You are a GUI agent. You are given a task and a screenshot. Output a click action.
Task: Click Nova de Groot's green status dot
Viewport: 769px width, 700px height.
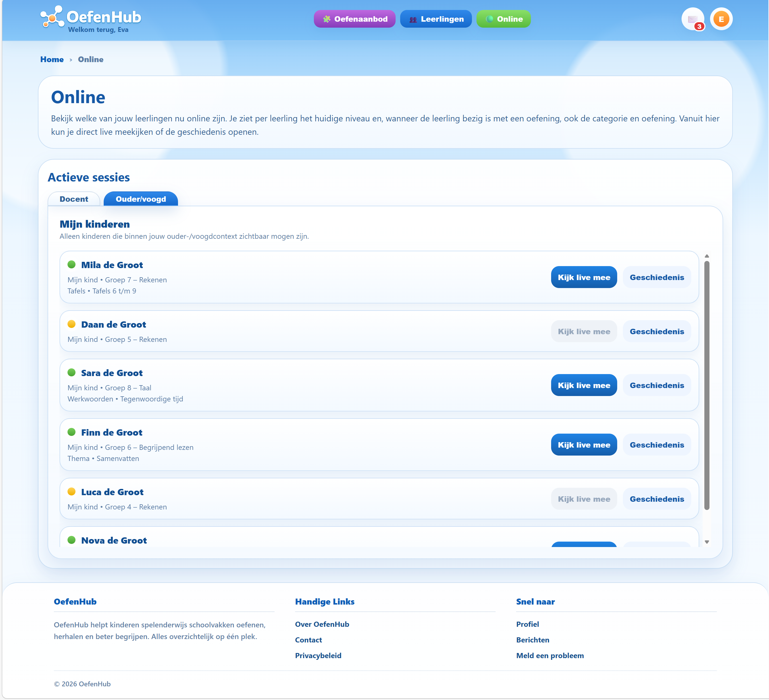coord(71,540)
